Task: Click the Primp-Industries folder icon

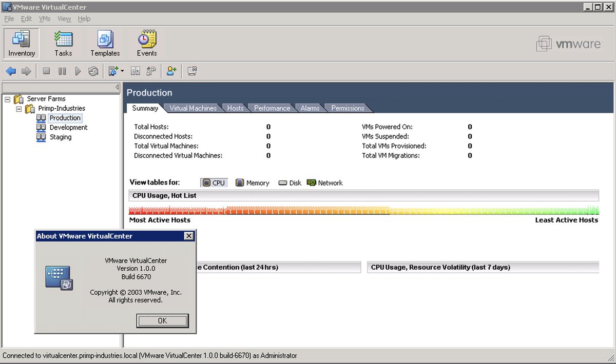Action: tap(30, 109)
